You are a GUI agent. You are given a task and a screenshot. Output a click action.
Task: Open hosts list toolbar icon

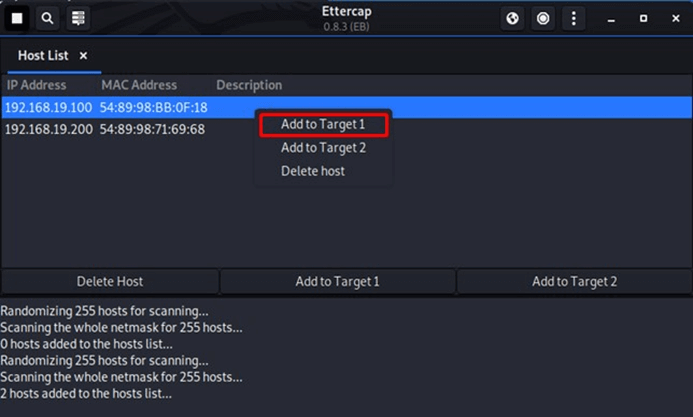click(x=78, y=18)
